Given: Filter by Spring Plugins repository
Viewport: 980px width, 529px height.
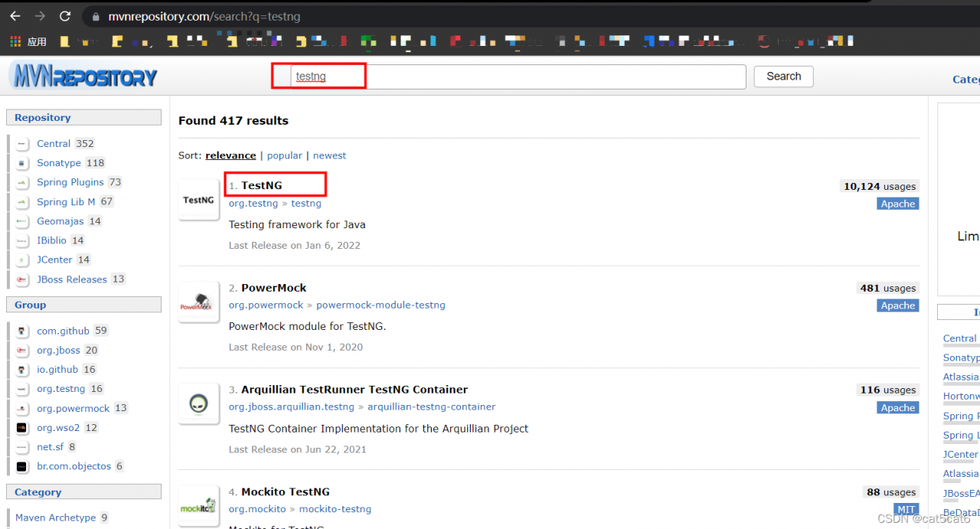Looking at the screenshot, I should 70,182.
